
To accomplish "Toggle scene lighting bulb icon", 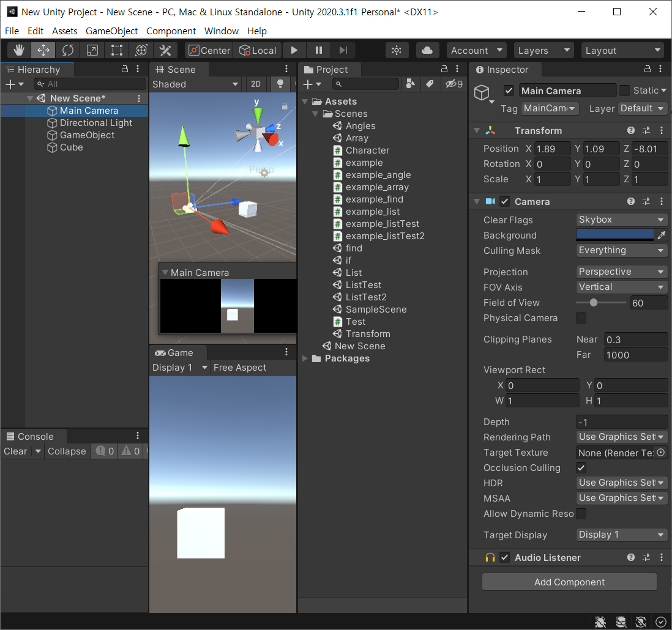I will 280,84.
